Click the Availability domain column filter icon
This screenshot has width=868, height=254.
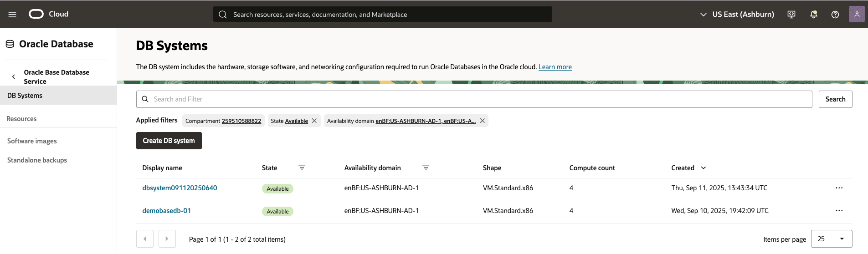[426, 168]
